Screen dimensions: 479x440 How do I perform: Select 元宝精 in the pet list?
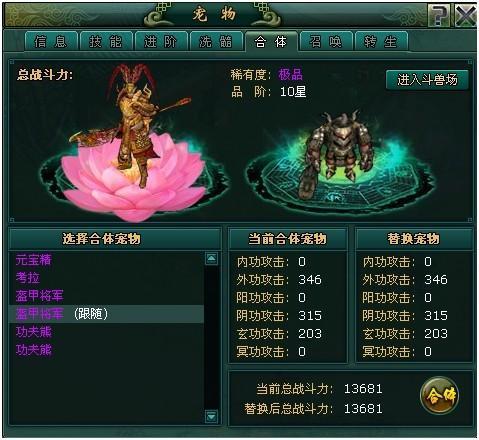click(x=107, y=260)
